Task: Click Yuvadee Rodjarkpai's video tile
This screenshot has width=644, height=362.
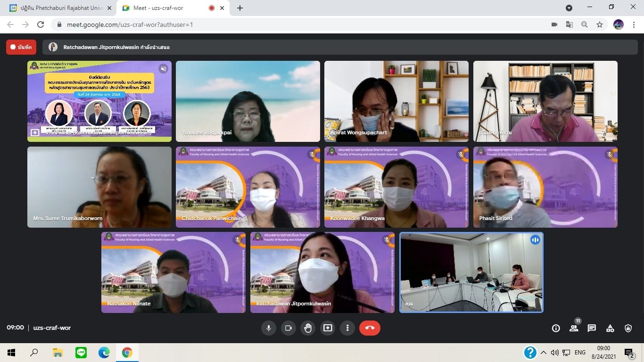Action: click(x=248, y=101)
